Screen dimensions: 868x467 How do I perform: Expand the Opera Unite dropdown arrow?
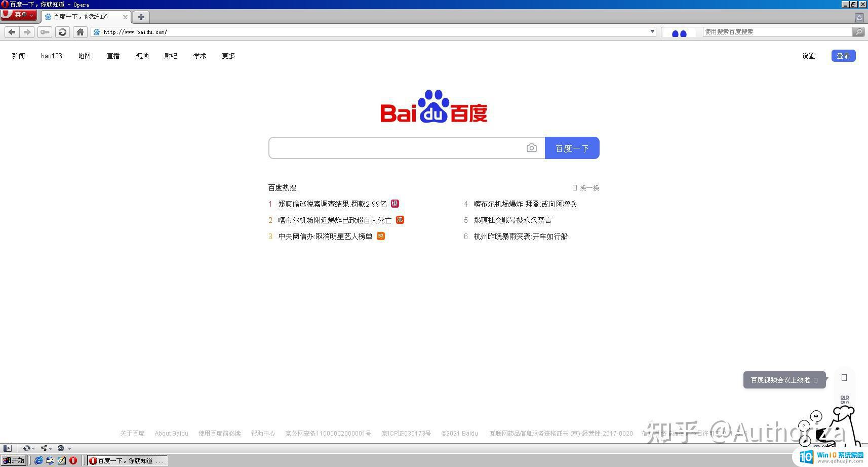(x=51, y=449)
